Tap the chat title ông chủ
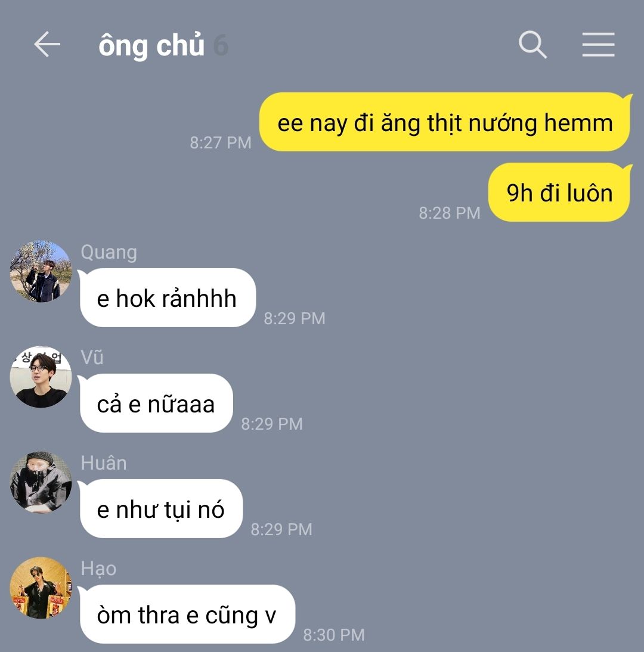 pyautogui.click(x=151, y=45)
